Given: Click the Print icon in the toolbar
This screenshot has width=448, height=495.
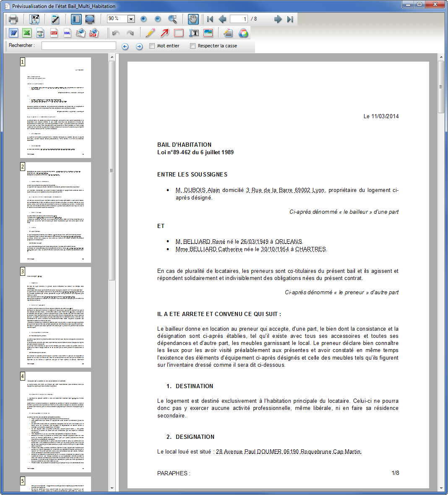Looking at the screenshot, I should click(13, 19).
